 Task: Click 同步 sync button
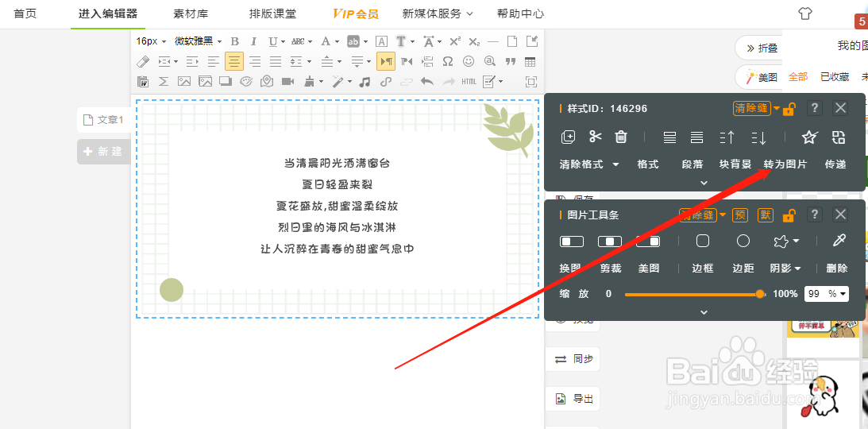pyautogui.click(x=573, y=359)
